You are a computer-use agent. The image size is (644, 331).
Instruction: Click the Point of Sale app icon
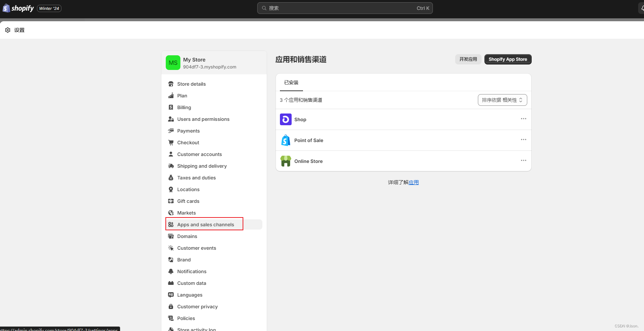point(286,140)
